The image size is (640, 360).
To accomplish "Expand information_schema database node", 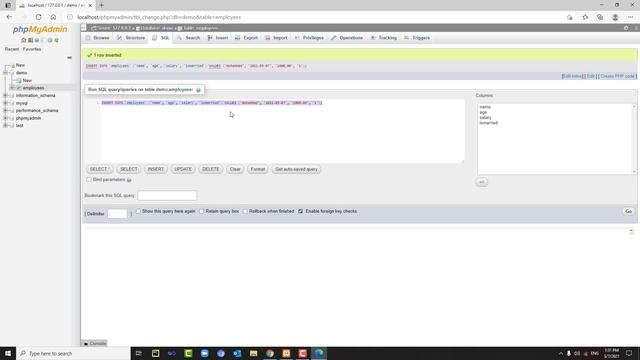I will [x=5, y=96].
